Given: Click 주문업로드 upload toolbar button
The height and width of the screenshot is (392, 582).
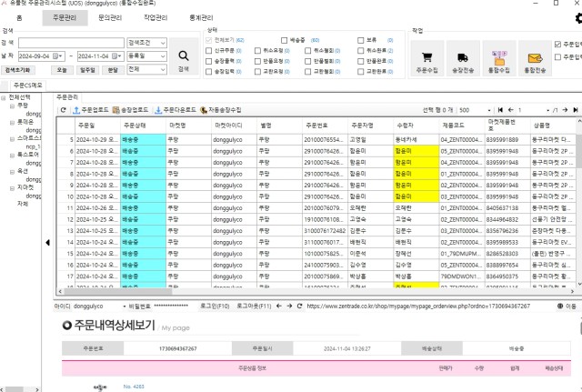Looking at the screenshot, I should coord(89,110).
